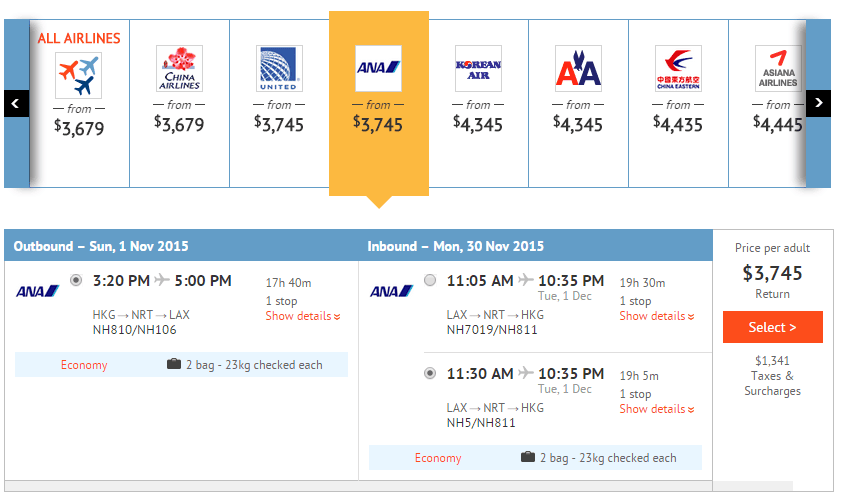Click the inbound Economy class label
The width and height of the screenshot is (842, 494).
pos(438,458)
